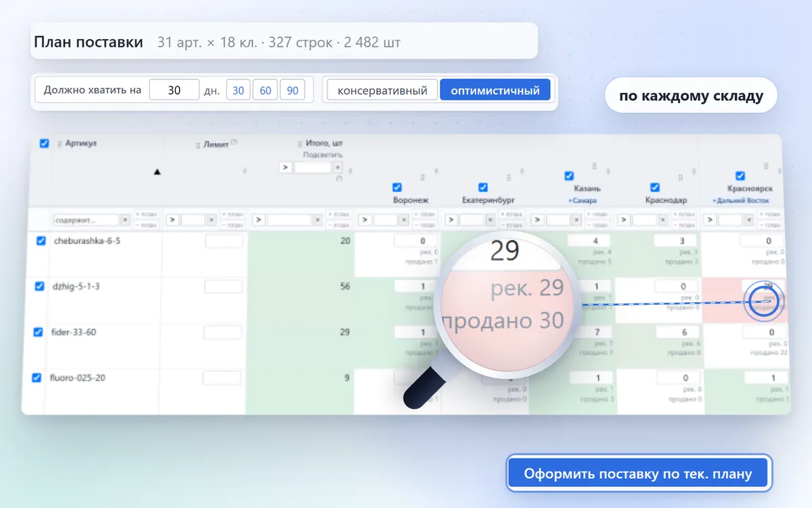Open help icon under Подсветить field
This screenshot has height=508, width=812.
(339, 178)
